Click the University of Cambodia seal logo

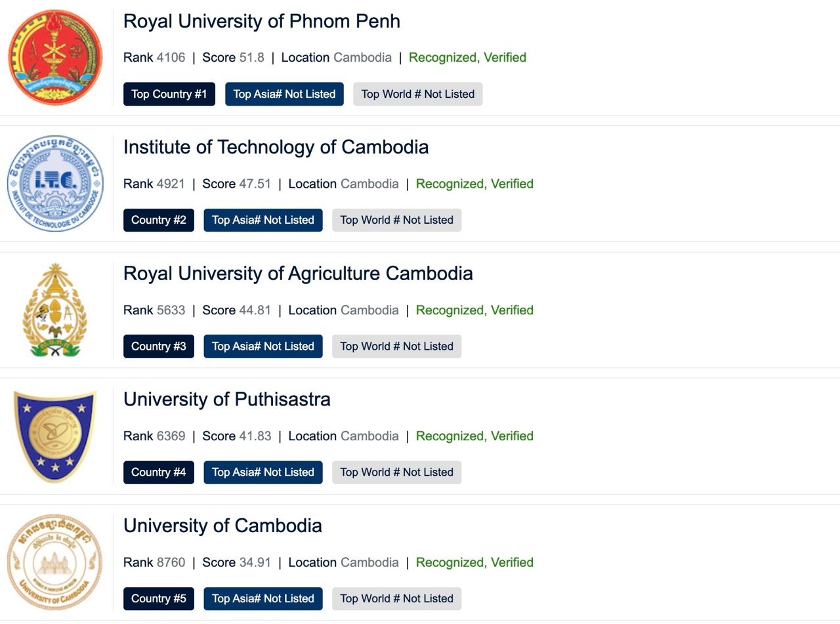(x=55, y=562)
